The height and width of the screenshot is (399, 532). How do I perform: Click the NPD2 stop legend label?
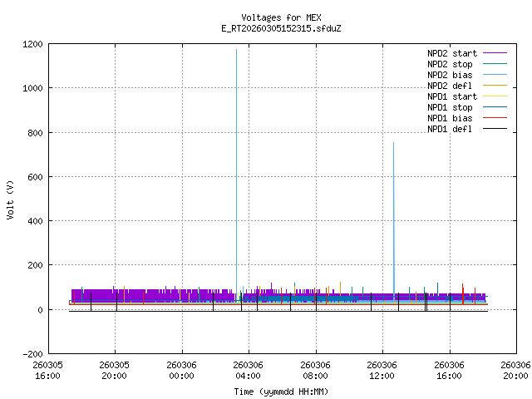(449, 64)
